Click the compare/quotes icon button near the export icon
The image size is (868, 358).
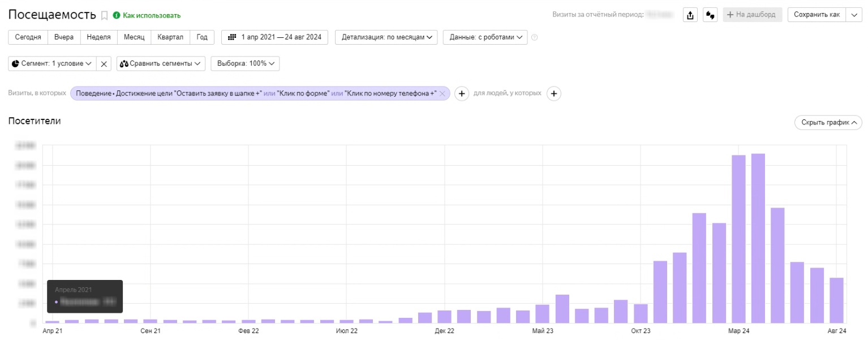tap(710, 15)
